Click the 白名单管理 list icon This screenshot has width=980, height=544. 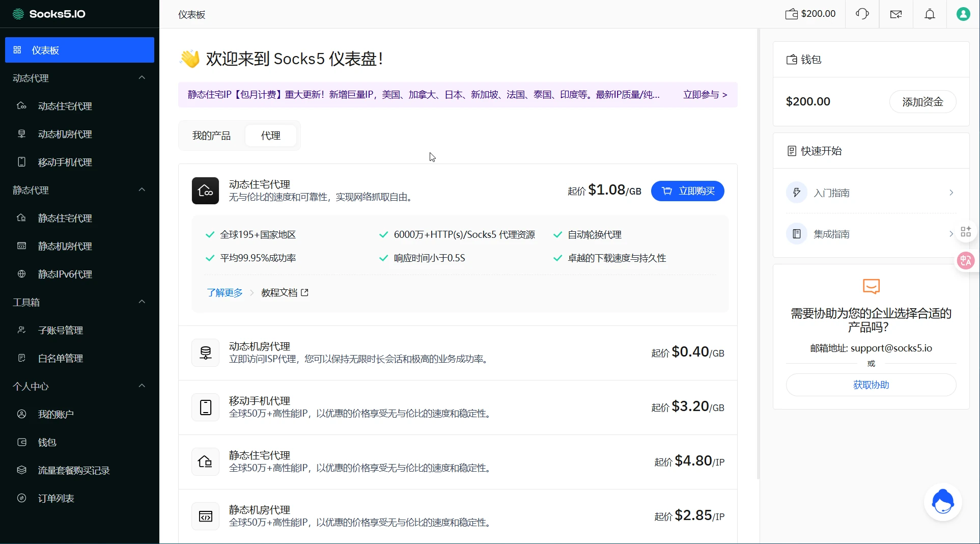point(21,358)
